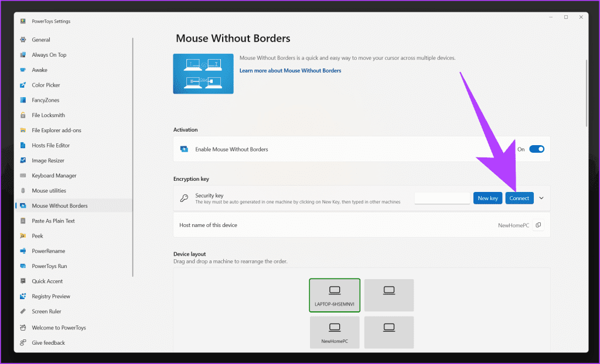Click the Always On Top icon
The height and width of the screenshot is (364, 600).
(x=23, y=54)
